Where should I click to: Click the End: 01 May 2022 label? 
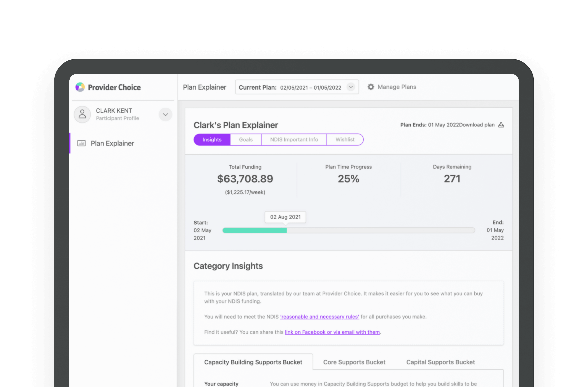[x=495, y=230]
